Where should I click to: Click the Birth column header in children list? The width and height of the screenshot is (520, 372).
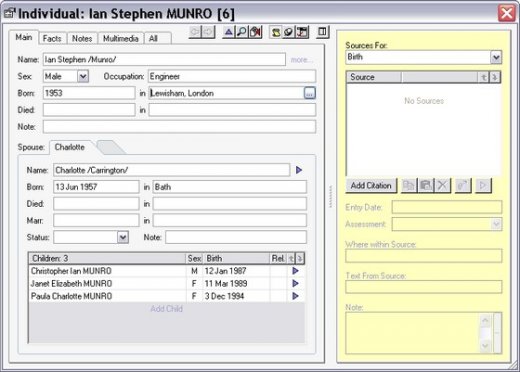tap(236, 258)
